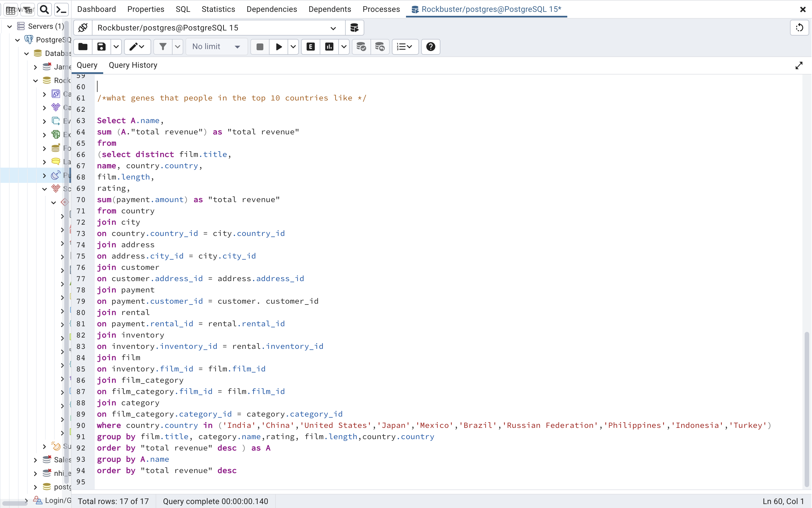The height and width of the screenshot is (508, 812).
Task: Switch to the Query History tab
Action: [x=133, y=65]
